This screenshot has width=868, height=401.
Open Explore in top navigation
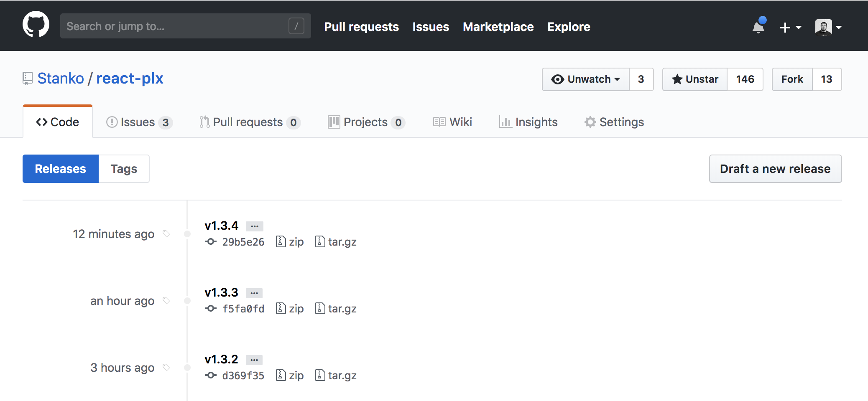tap(569, 27)
